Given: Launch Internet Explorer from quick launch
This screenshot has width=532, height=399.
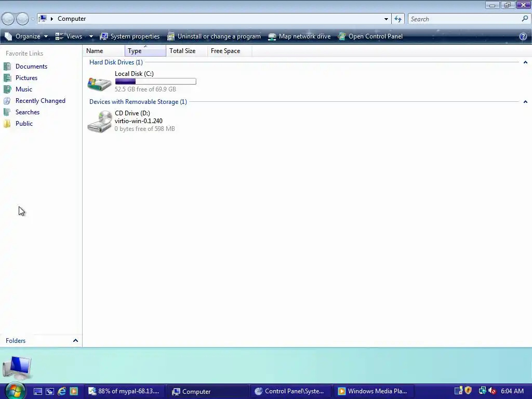Looking at the screenshot, I should click(x=62, y=392).
